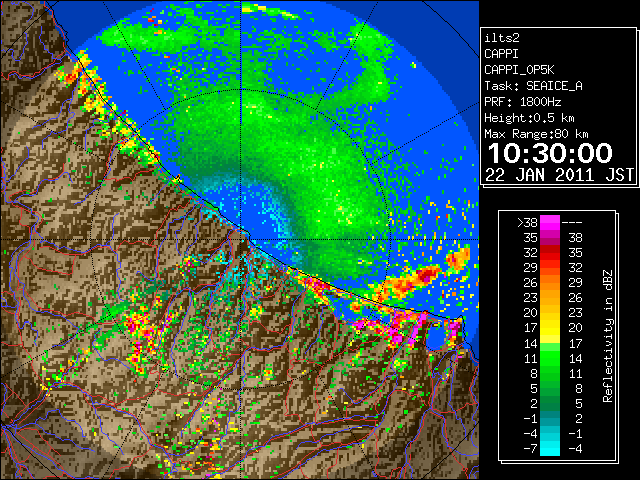Click the "Task: SEAICE_A" line
The image size is (640, 480).
pyautogui.click(x=533, y=86)
